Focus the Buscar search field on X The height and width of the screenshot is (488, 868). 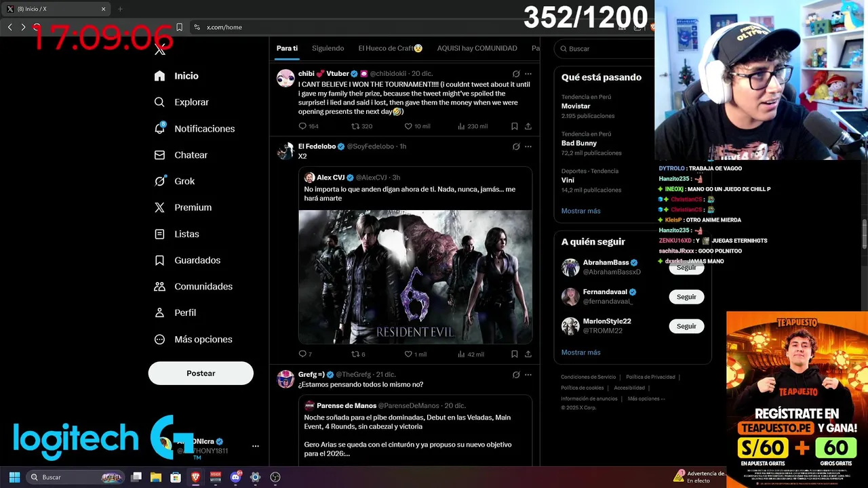click(x=604, y=49)
